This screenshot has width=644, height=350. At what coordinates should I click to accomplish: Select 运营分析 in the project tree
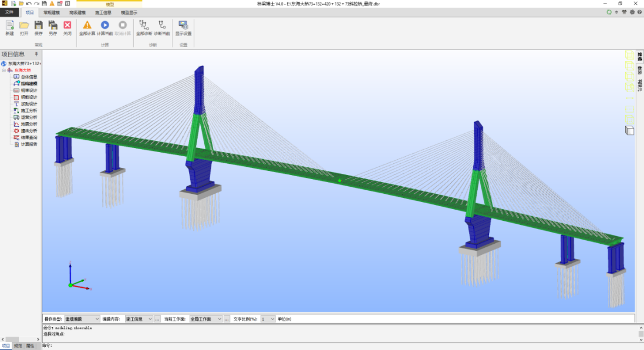click(29, 117)
